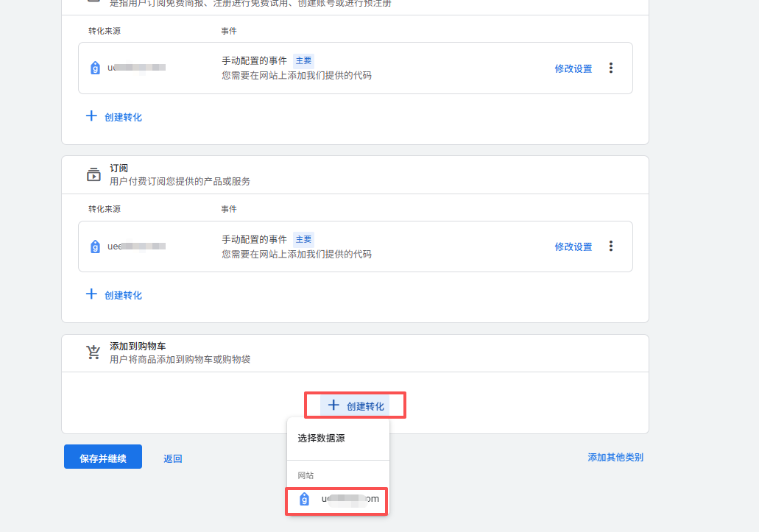759x532 pixels.
Task: Click 添加其他类别 link
Action: 615,457
